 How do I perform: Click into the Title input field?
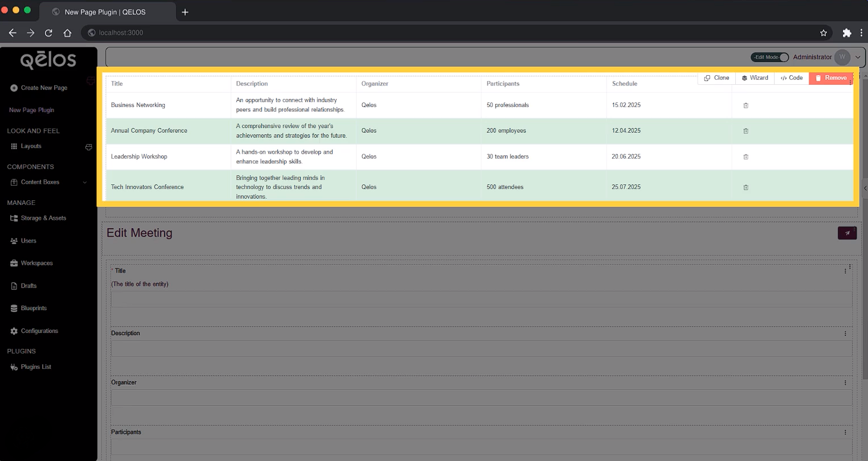click(x=481, y=299)
